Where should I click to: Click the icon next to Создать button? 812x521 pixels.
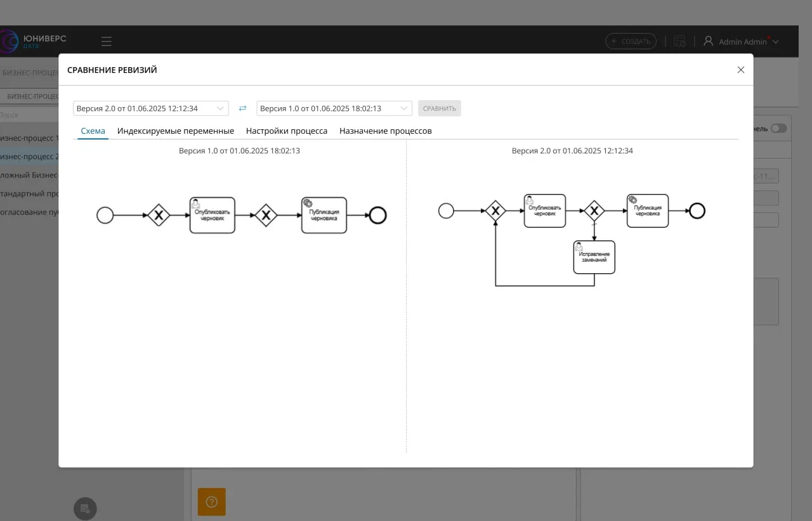coord(679,41)
